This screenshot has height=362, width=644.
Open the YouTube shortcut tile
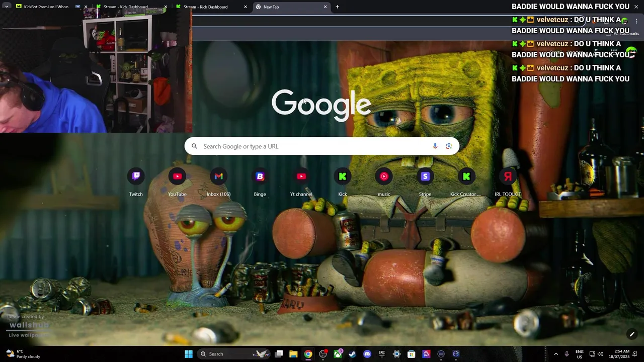point(177,182)
